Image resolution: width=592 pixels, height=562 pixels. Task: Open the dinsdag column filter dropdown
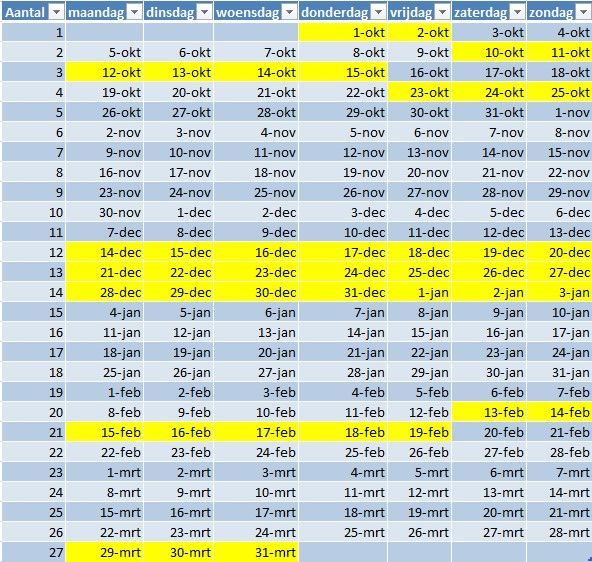(x=204, y=12)
